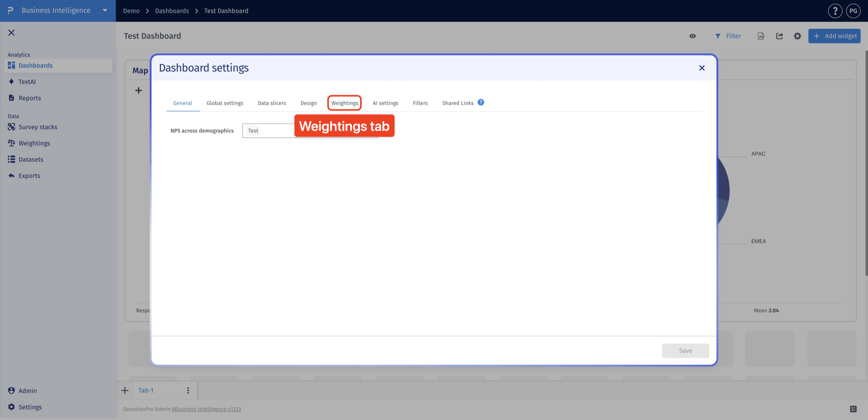Click the Dashboards breadcrumb

[172, 11]
